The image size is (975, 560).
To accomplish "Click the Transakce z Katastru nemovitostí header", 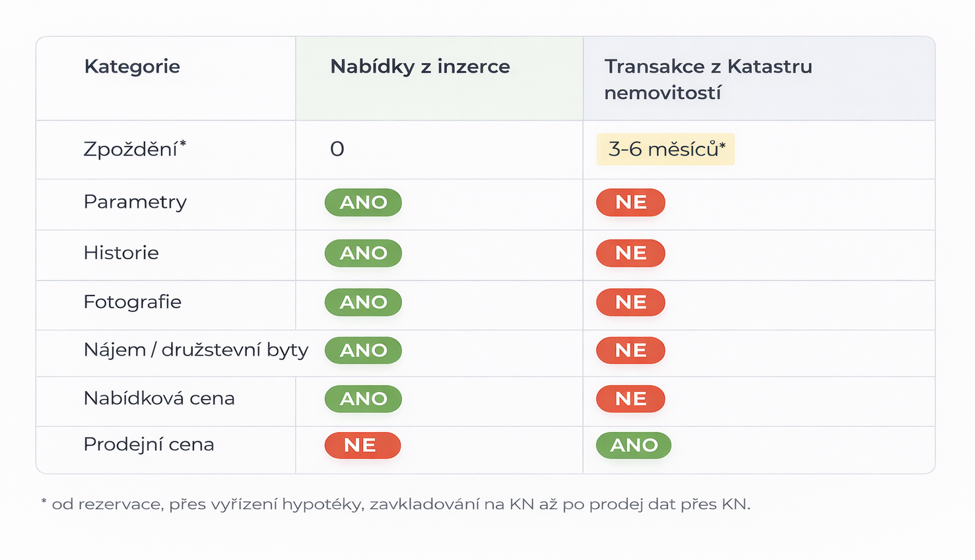I will coord(708,79).
